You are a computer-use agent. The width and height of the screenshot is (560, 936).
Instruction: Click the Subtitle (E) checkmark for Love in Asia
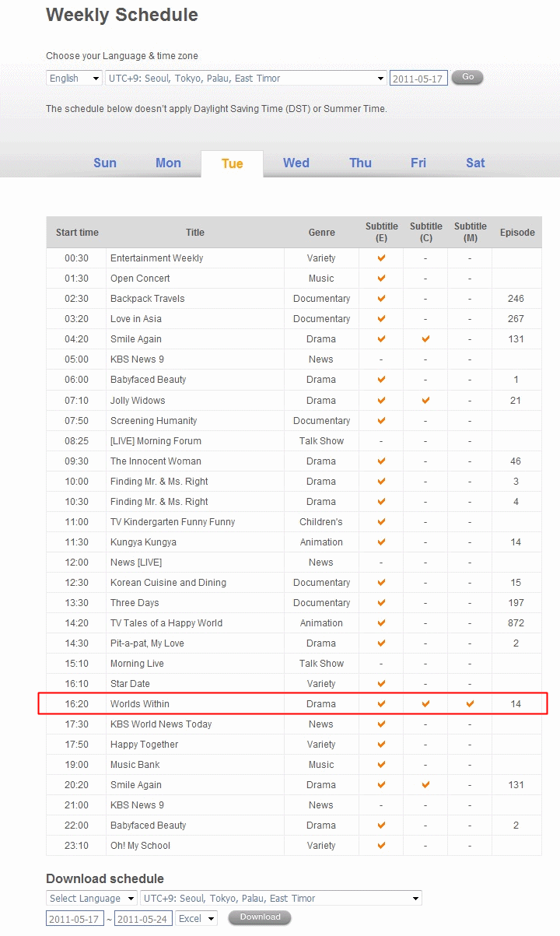(x=381, y=318)
